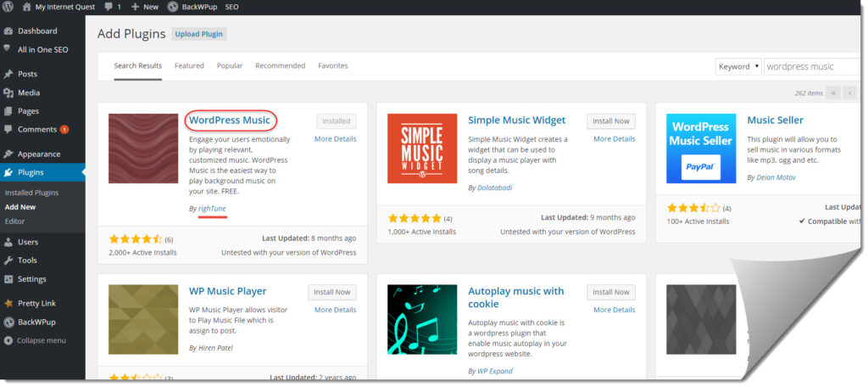
Task: Click the Upload Plugin button
Action: pos(198,34)
